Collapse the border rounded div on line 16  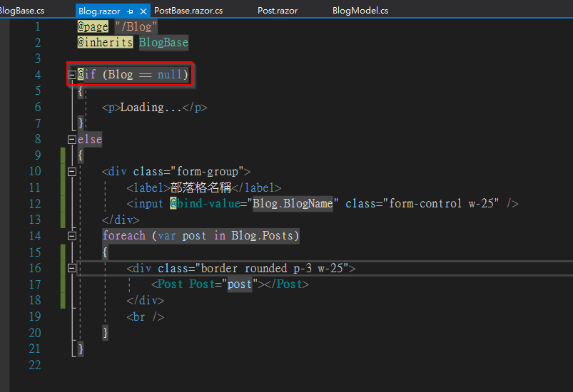[x=72, y=268]
